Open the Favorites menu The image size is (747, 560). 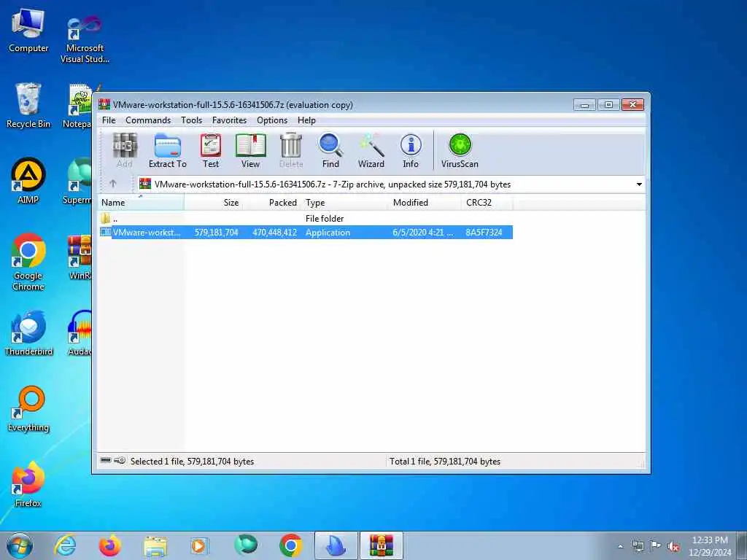coord(229,120)
